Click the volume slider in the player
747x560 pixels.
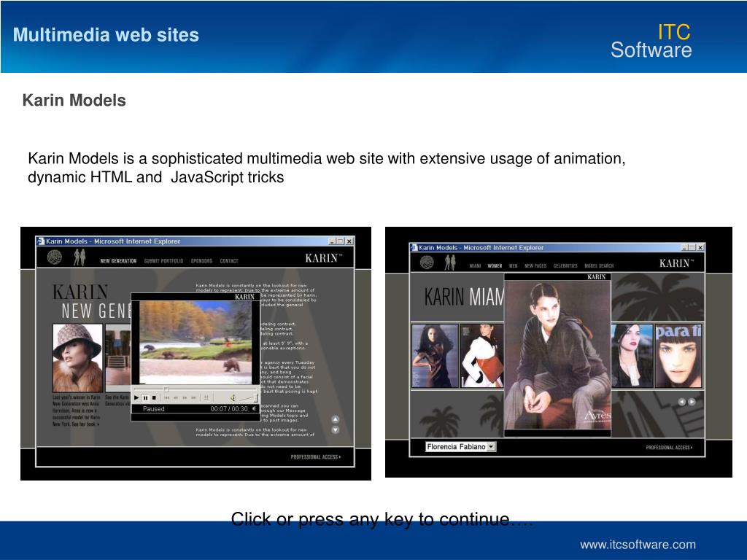click(248, 397)
